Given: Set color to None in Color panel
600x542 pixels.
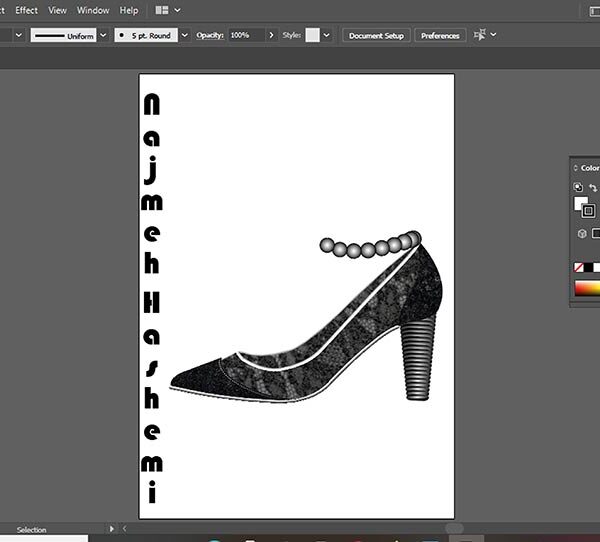Looking at the screenshot, I should pyautogui.click(x=579, y=268).
